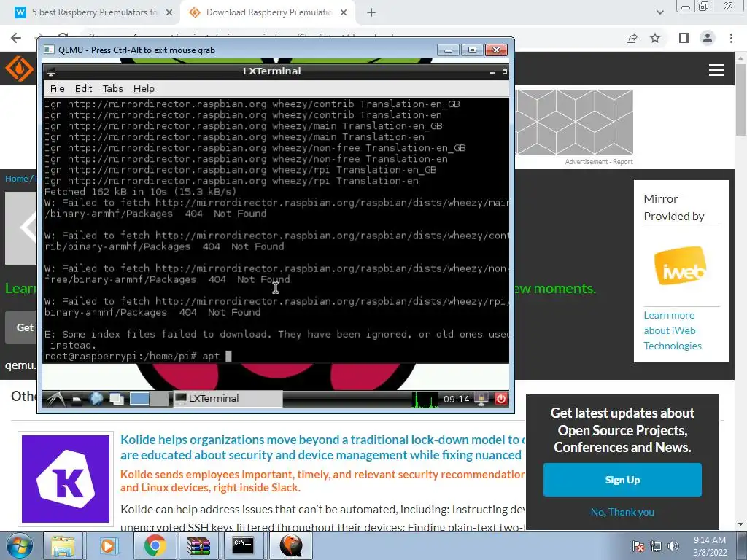Open command prompt from Windows taskbar
747x560 pixels.
point(243,545)
